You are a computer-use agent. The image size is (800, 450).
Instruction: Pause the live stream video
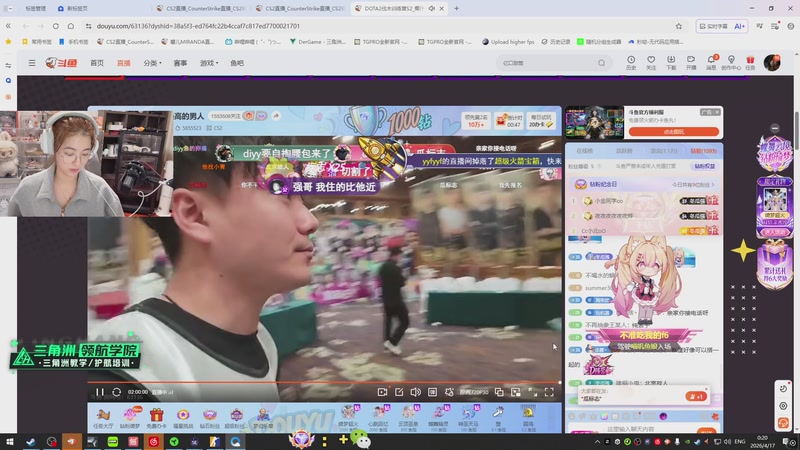[x=99, y=392]
